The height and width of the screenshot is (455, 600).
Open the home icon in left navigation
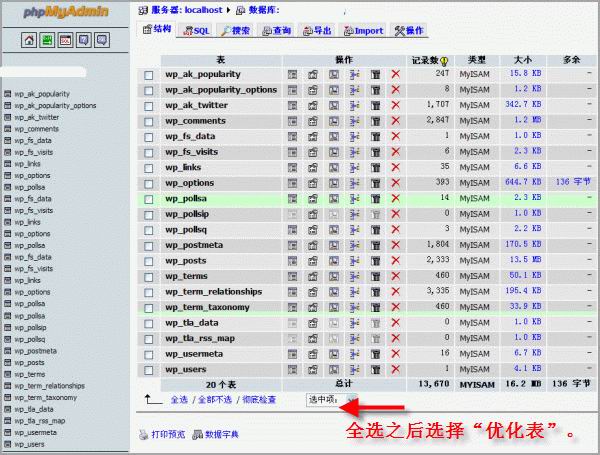29,40
